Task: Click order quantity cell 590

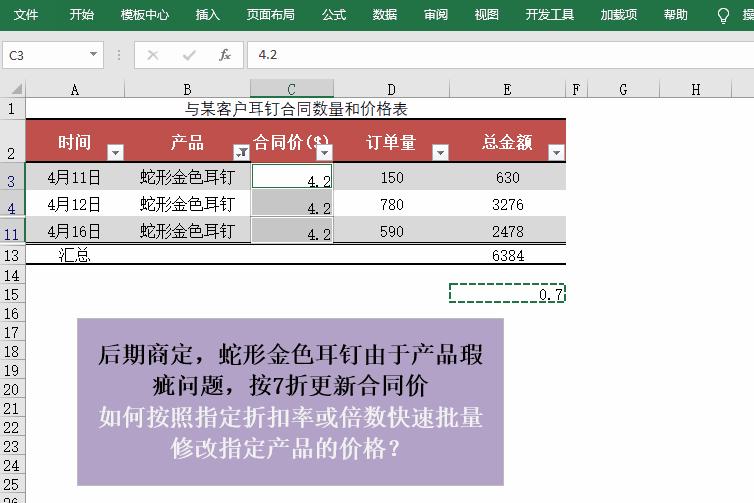Action: [391, 231]
